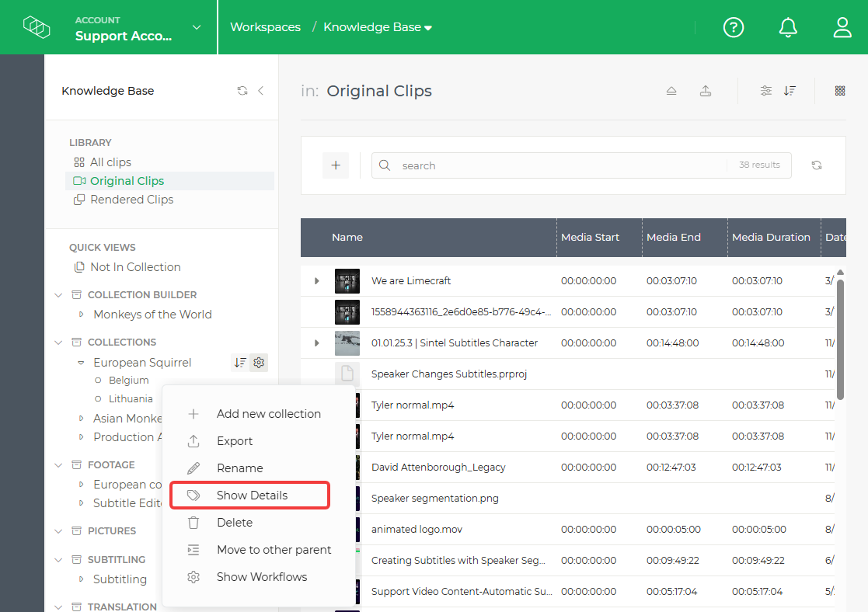Sort by the Media End column header
Image resolution: width=868 pixels, height=612 pixels.
[673, 238]
